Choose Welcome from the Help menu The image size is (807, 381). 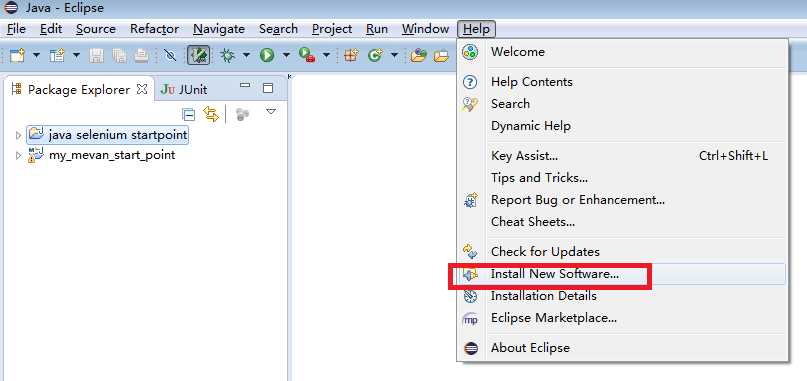coord(622,52)
